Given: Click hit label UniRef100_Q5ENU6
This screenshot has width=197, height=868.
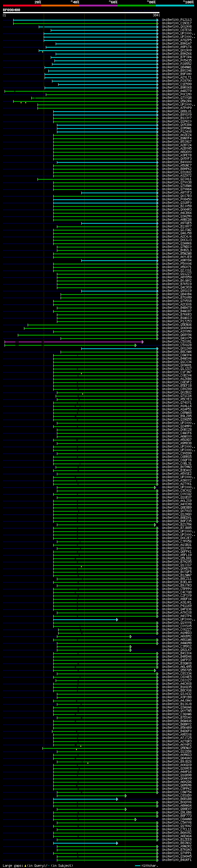Looking at the screenshot, I should 177,325.
